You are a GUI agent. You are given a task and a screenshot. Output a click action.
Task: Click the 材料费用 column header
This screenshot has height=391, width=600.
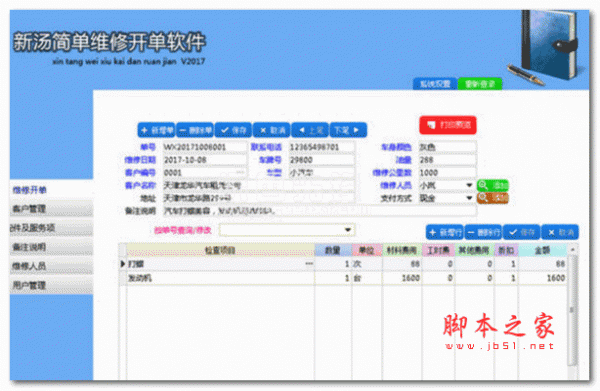(x=402, y=250)
